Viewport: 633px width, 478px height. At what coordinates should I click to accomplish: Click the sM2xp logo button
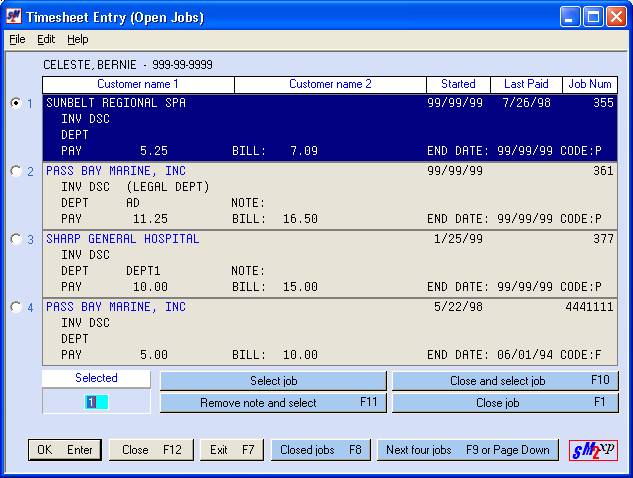[x=593, y=450]
